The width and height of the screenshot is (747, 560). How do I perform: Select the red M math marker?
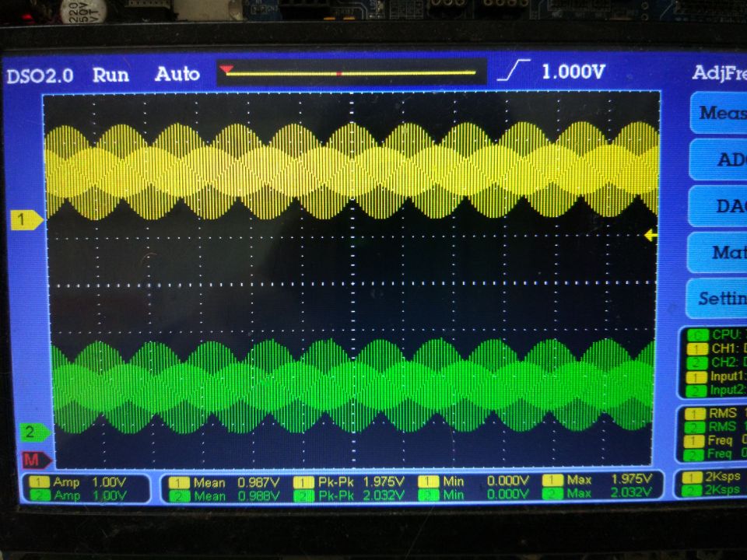(x=37, y=460)
